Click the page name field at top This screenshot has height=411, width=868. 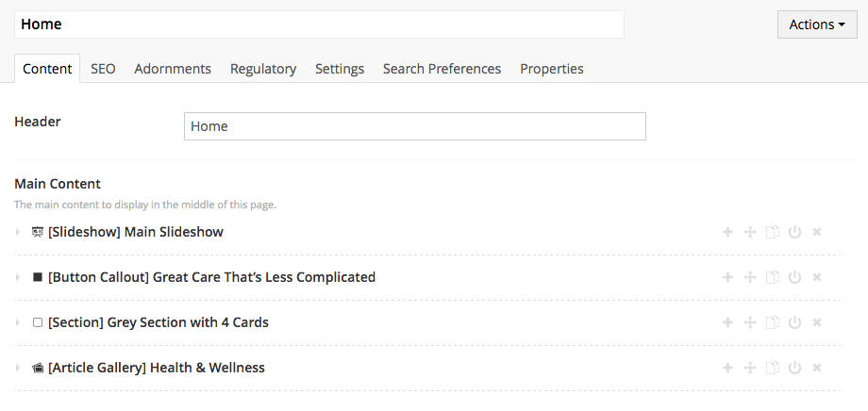(x=319, y=25)
